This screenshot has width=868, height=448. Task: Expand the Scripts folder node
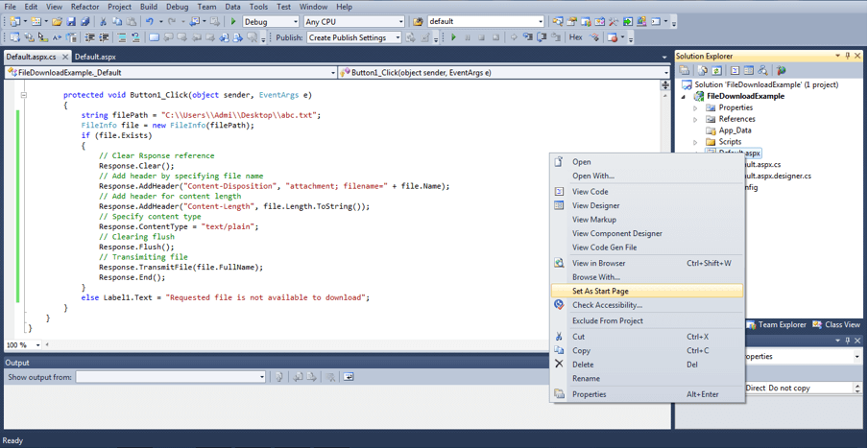[x=696, y=142]
